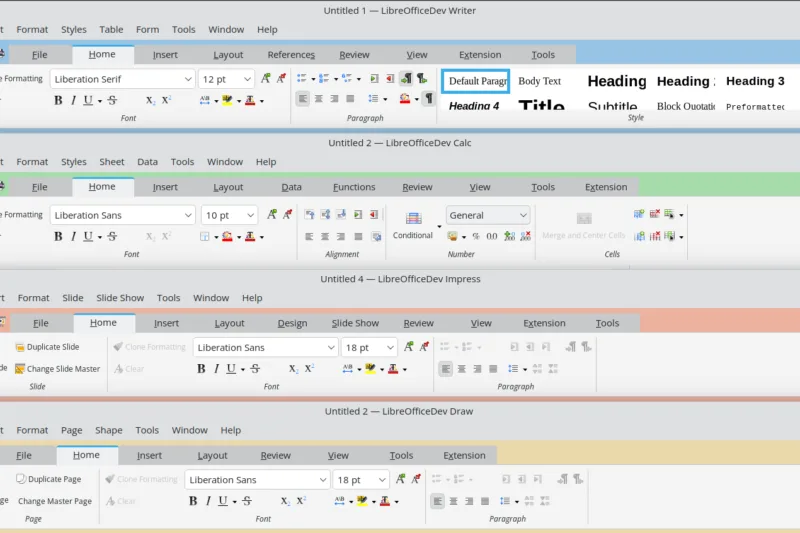Click Change Slide Master in Impress
This screenshot has height=533, width=800.
[58, 369]
